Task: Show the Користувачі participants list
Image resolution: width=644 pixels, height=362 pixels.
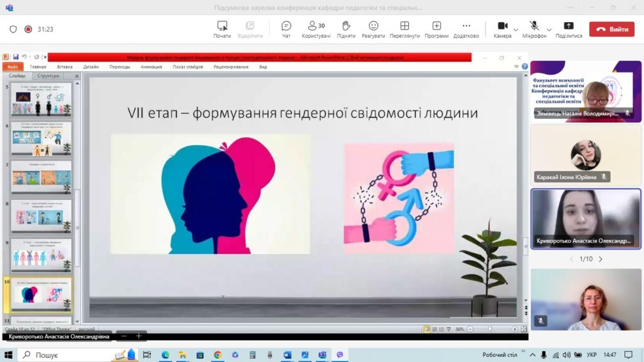Action: click(x=316, y=30)
